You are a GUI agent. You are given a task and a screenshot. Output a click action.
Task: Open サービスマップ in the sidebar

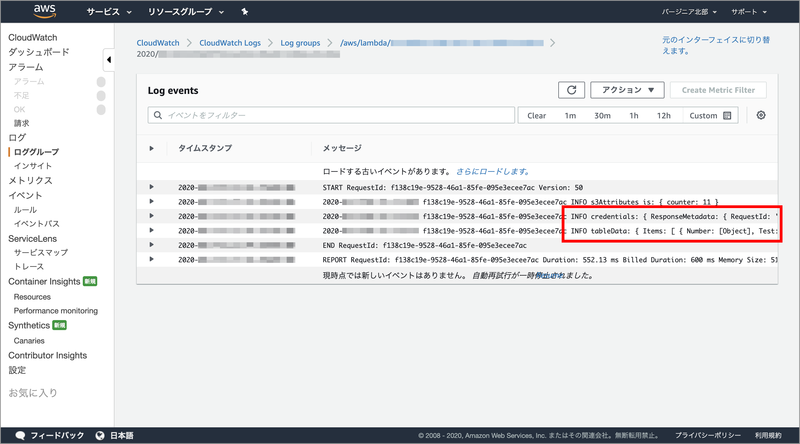click(41, 252)
